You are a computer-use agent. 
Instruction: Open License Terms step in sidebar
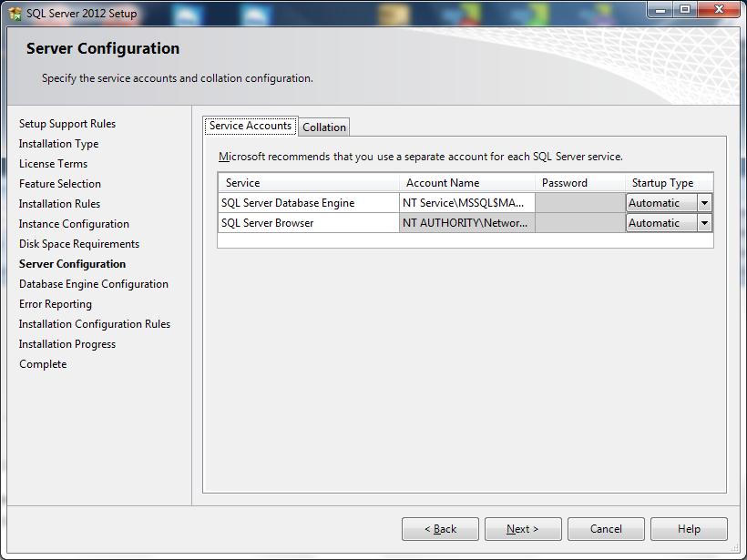click(x=54, y=164)
